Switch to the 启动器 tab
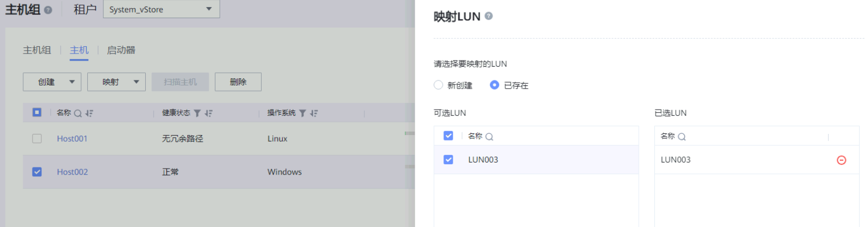 pyautogui.click(x=121, y=50)
